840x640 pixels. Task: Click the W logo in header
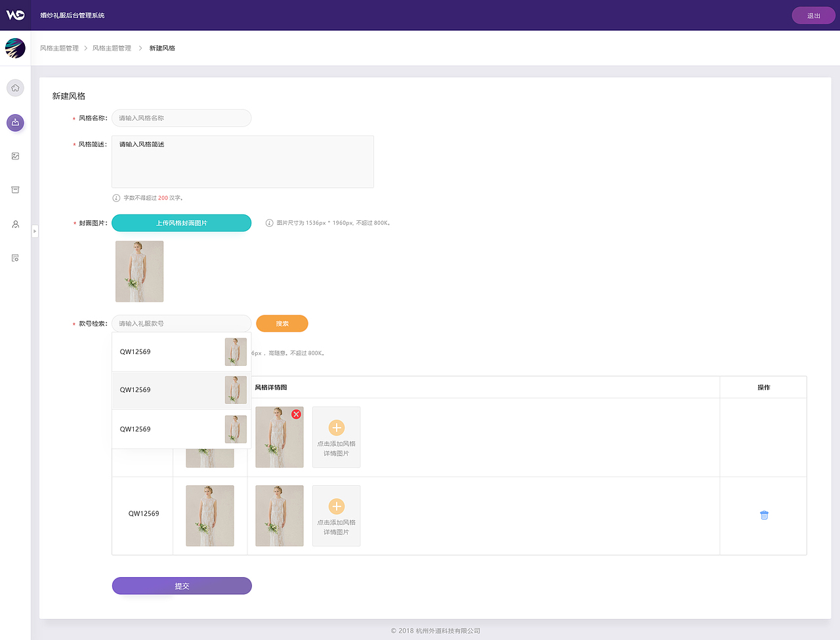(x=15, y=14)
